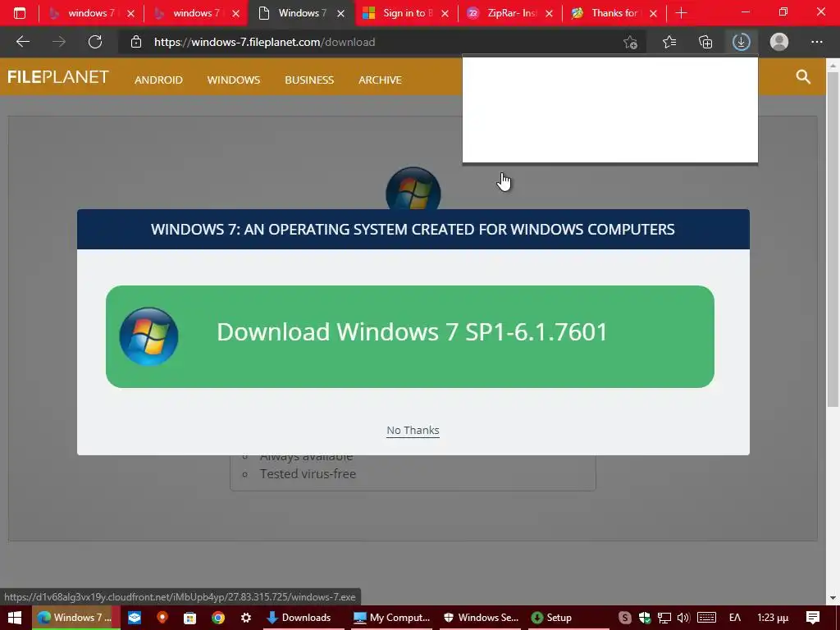Open Windows Security tray icon

pyautogui.click(x=645, y=618)
